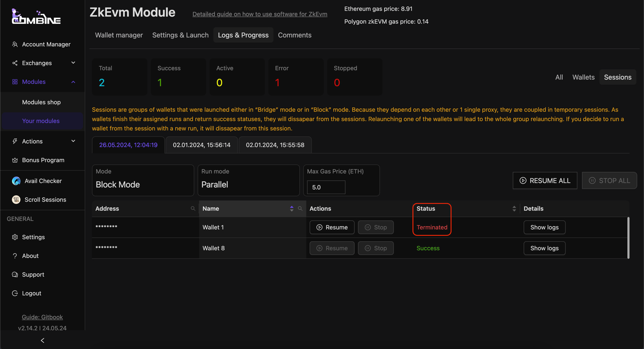Switch the view filter to Wallets
Screen dimensions: 644x349
coord(583,77)
